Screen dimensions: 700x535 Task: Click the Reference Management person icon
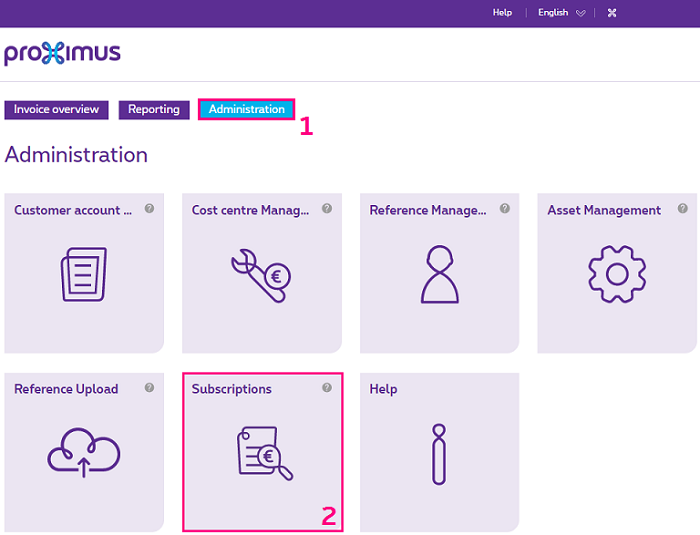[439, 274]
